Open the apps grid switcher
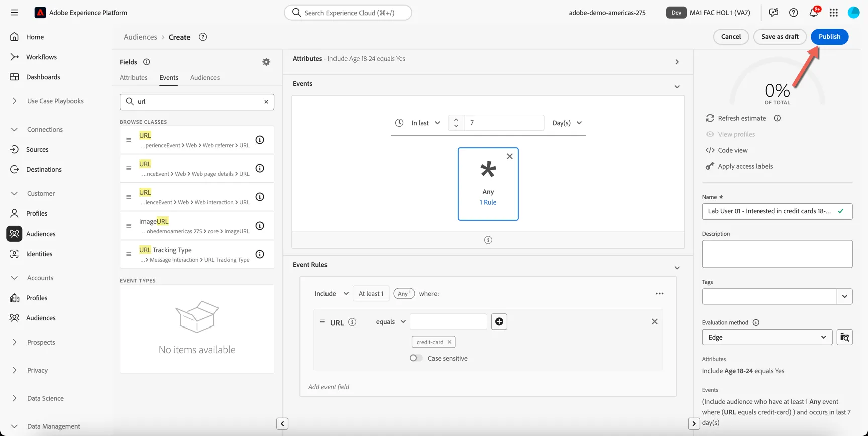The width and height of the screenshot is (868, 436). (834, 13)
